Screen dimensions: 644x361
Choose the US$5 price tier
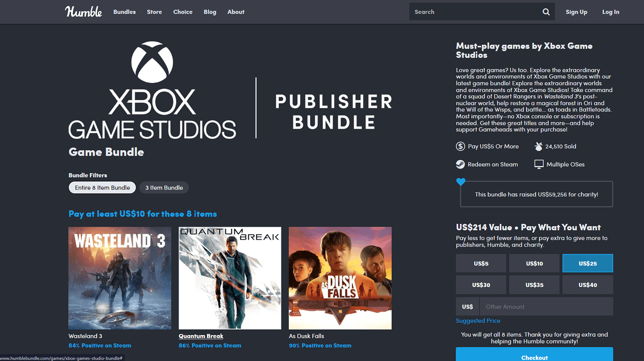coord(481,263)
